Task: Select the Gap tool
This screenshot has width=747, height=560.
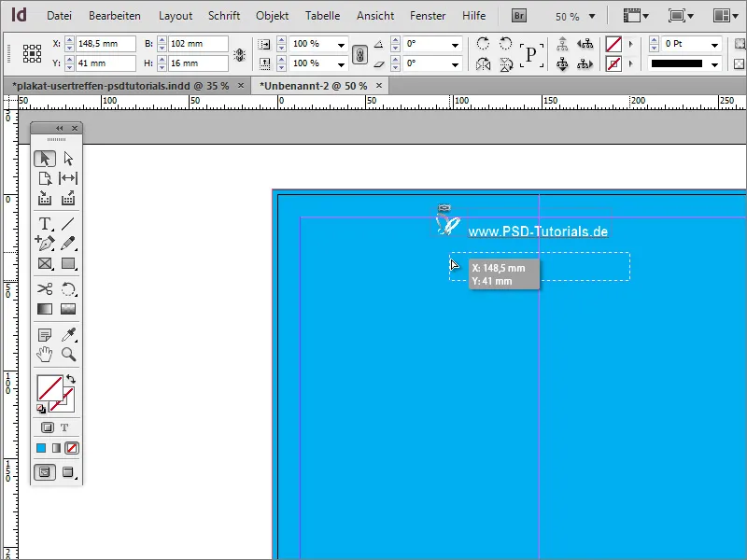Action: click(68, 178)
